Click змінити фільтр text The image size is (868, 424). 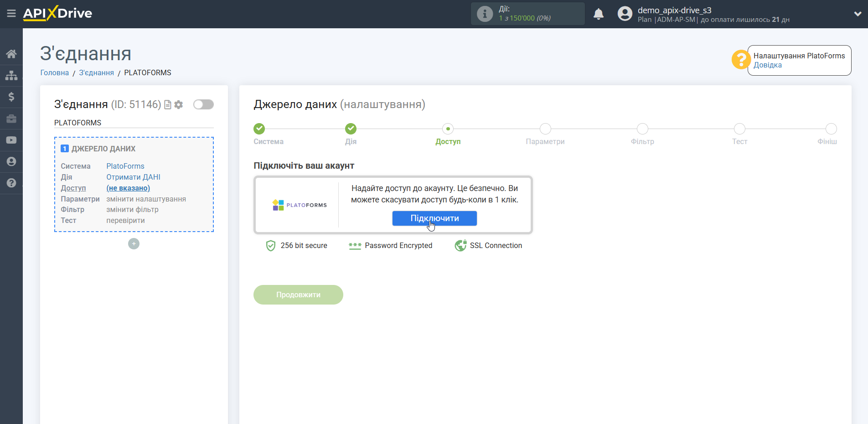pos(133,209)
